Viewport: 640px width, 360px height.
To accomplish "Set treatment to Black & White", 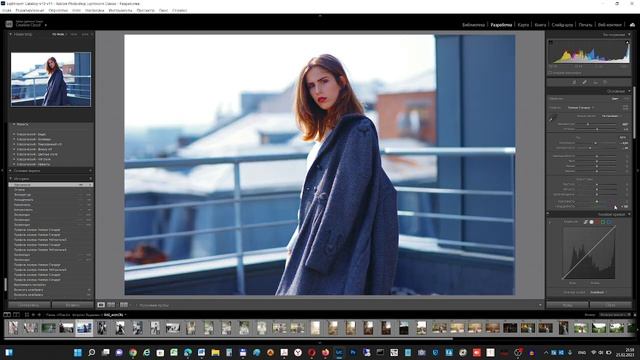I will point(627,99).
